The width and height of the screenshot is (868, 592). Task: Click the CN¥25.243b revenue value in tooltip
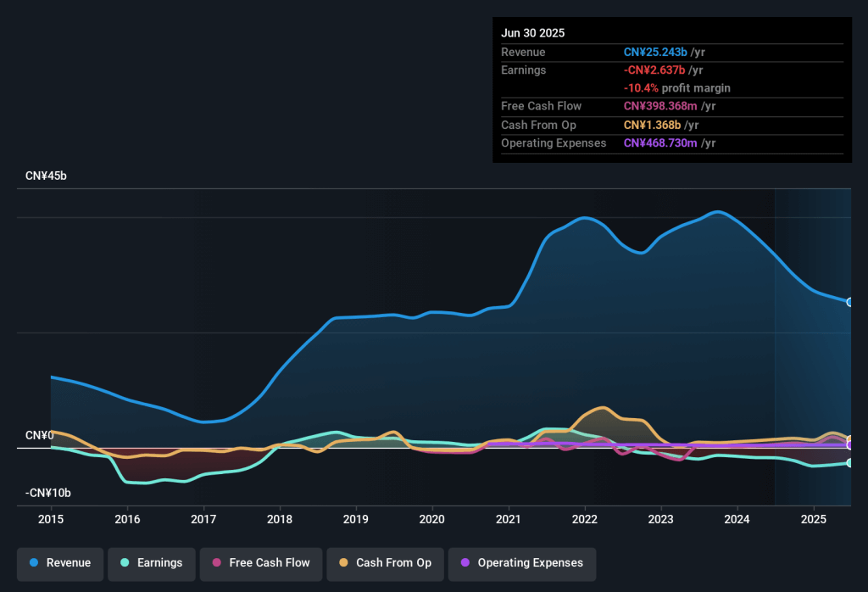tap(654, 53)
